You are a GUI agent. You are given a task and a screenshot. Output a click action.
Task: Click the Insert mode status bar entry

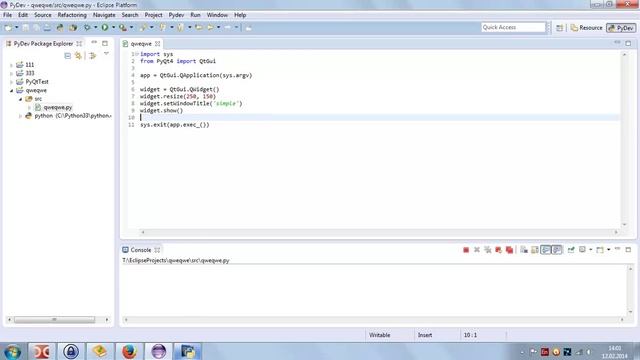pos(425,335)
